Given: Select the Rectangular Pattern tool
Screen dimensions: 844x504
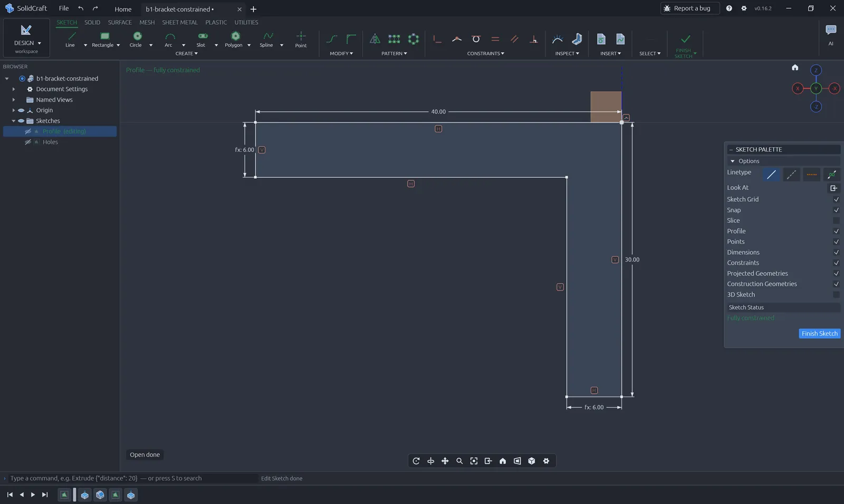Looking at the screenshot, I should click(394, 39).
